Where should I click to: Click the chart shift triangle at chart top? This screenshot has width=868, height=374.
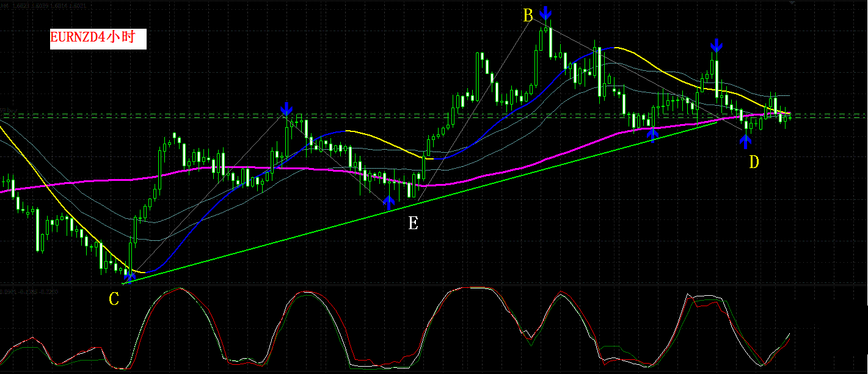(793, 3)
